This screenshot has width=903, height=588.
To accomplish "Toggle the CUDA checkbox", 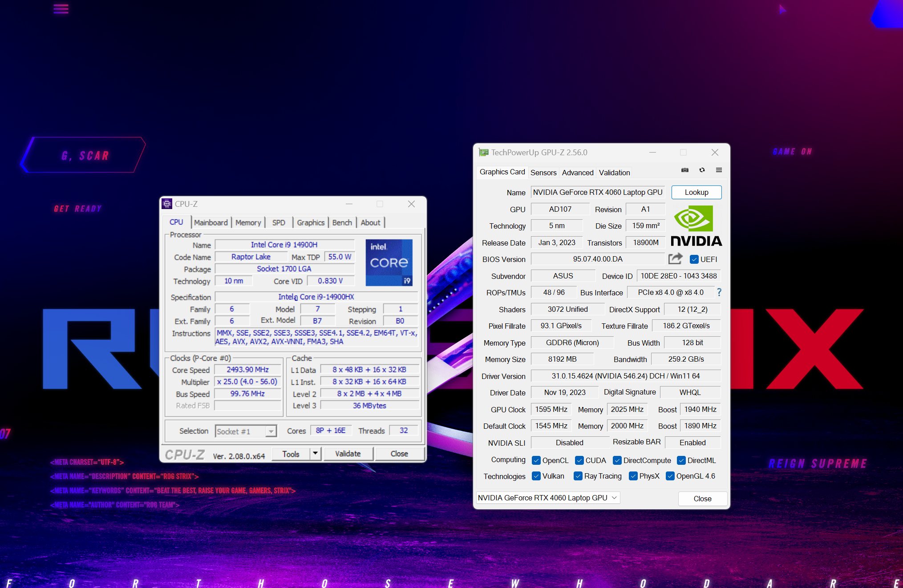I will click(579, 460).
